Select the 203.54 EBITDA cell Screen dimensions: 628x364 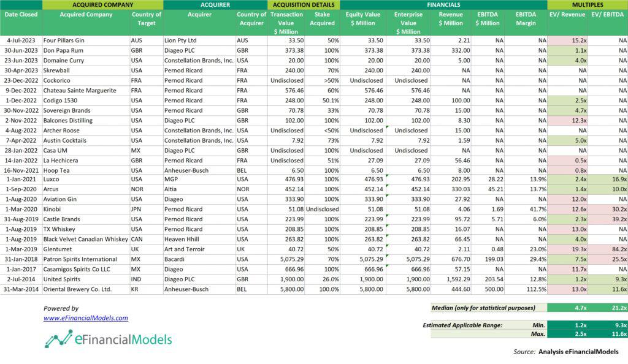click(488, 279)
